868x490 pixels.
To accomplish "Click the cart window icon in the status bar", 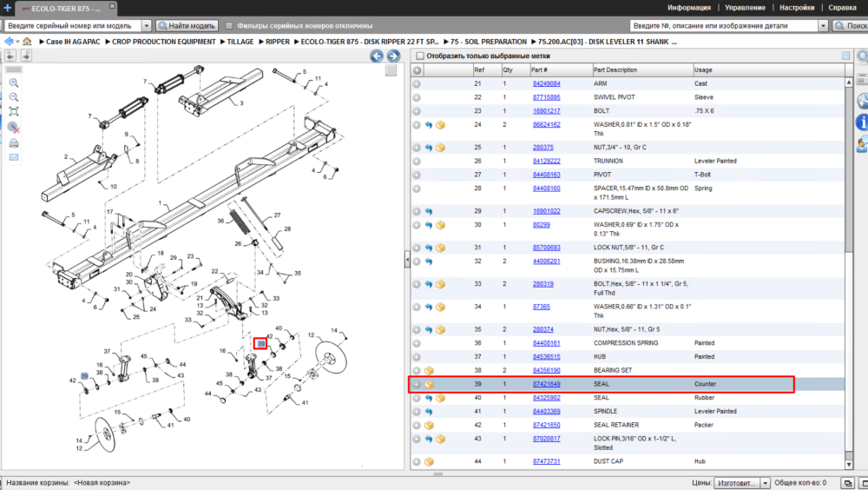I will point(847,483).
